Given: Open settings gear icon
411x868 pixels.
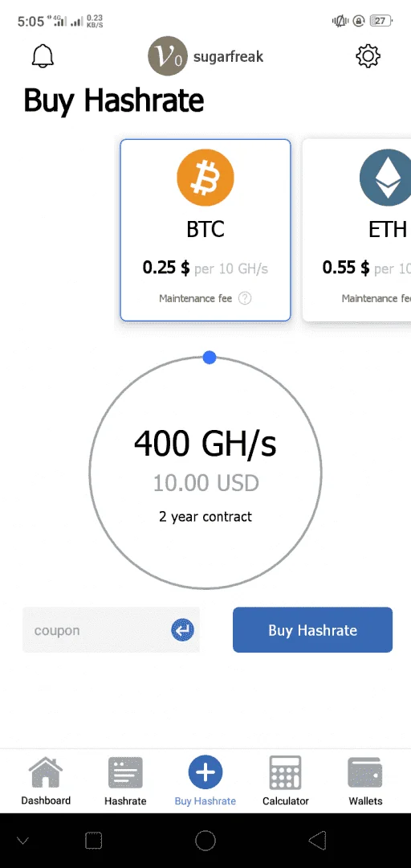Looking at the screenshot, I should point(368,56).
